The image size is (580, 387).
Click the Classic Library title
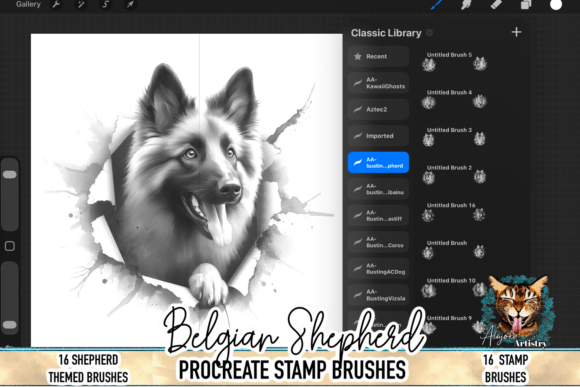pos(386,33)
